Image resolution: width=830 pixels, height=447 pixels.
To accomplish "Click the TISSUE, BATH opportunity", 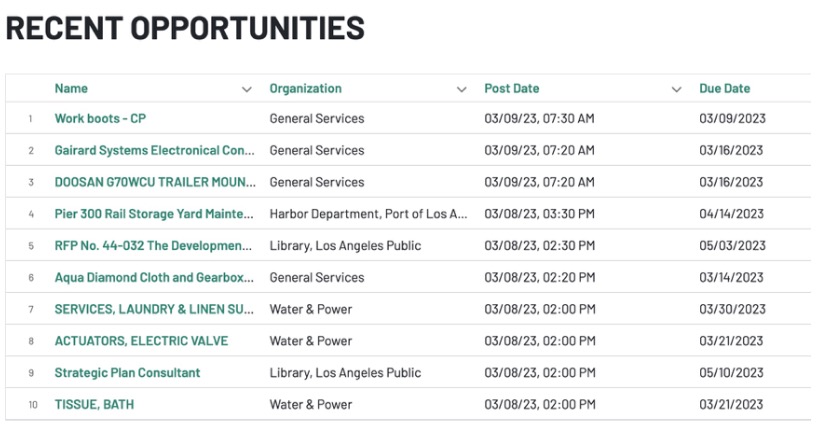I will point(94,405).
